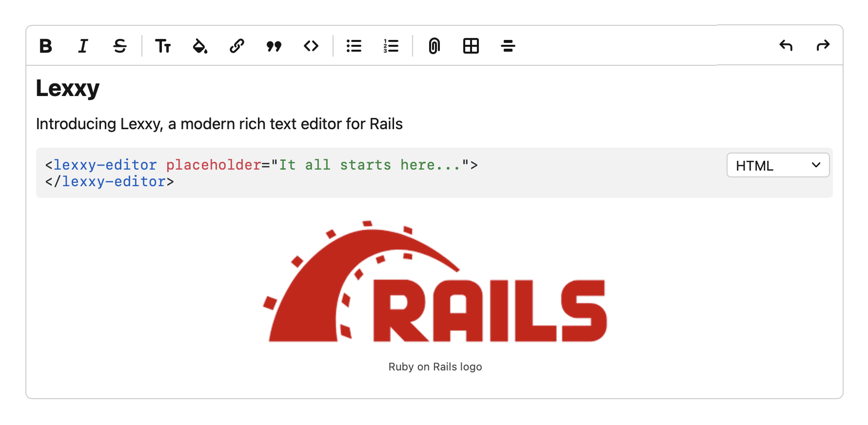Open the highlight color paint bucket

click(200, 46)
